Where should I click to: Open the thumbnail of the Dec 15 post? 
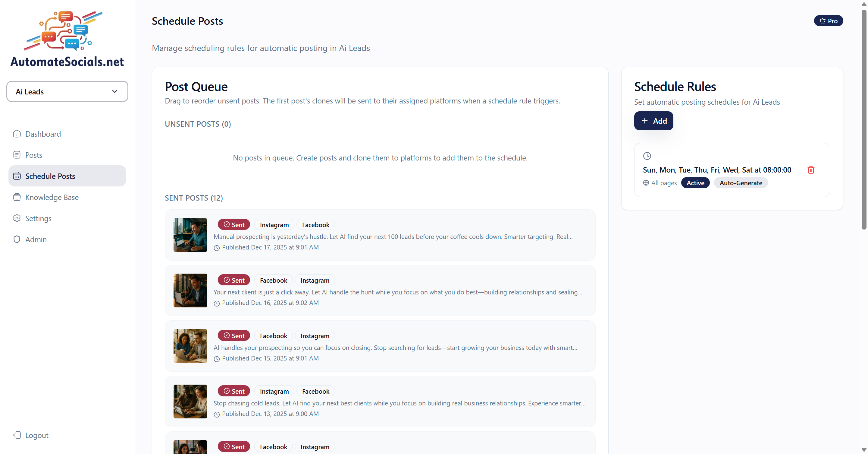coord(190,346)
